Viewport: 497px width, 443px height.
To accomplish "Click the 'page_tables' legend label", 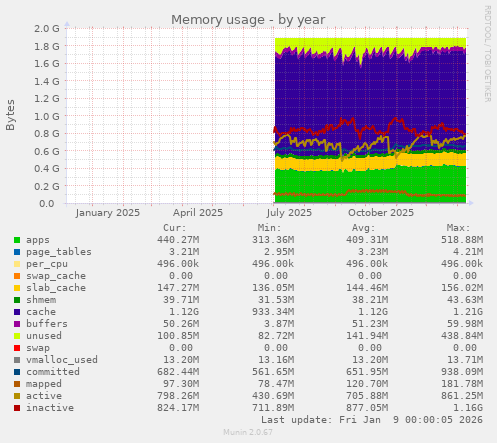I will pyautogui.click(x=59, y=252).
